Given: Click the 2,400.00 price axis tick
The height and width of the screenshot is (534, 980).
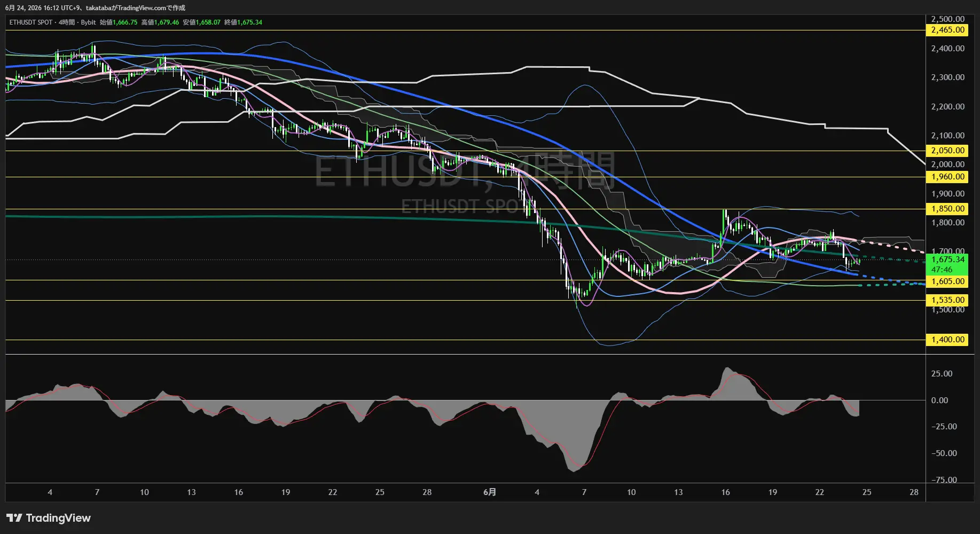Looking at the screenshot, I should pos(947,49).
